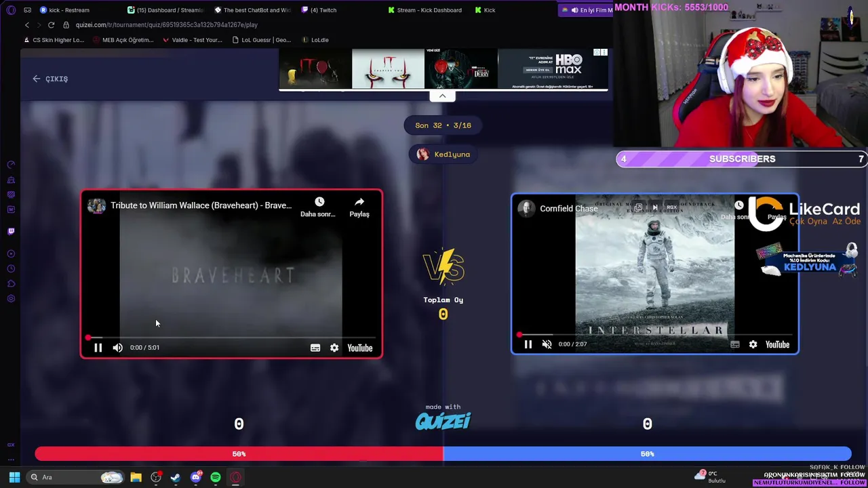Switch to the Dashboard / Streamlabs tab
868x488 pixels.
click(166, 10)
